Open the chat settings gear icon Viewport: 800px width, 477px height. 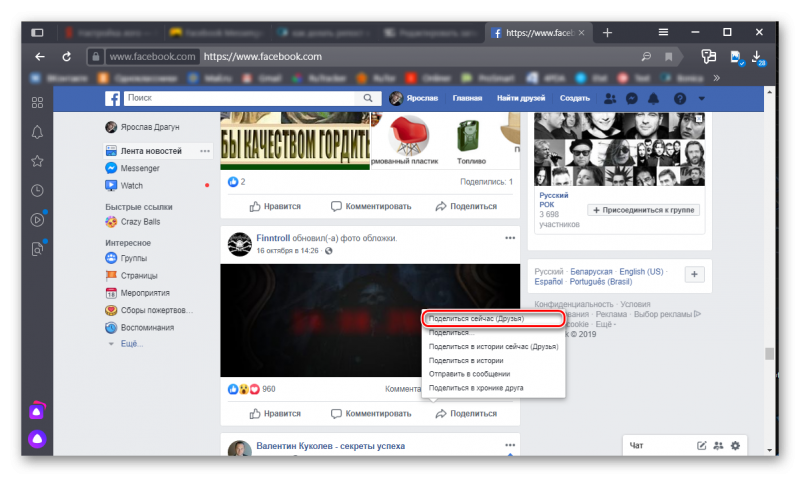(x=735, y=445)
